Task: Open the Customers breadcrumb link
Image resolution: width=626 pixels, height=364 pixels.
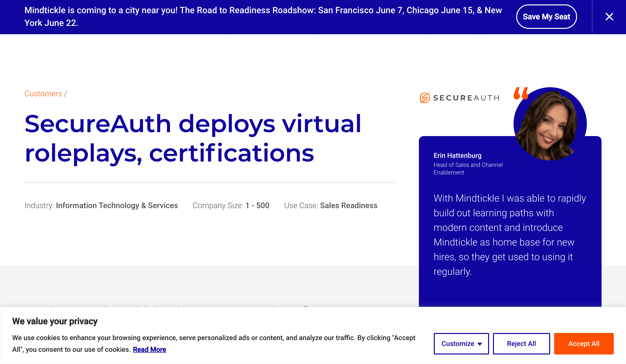Action: pos(43,94)
